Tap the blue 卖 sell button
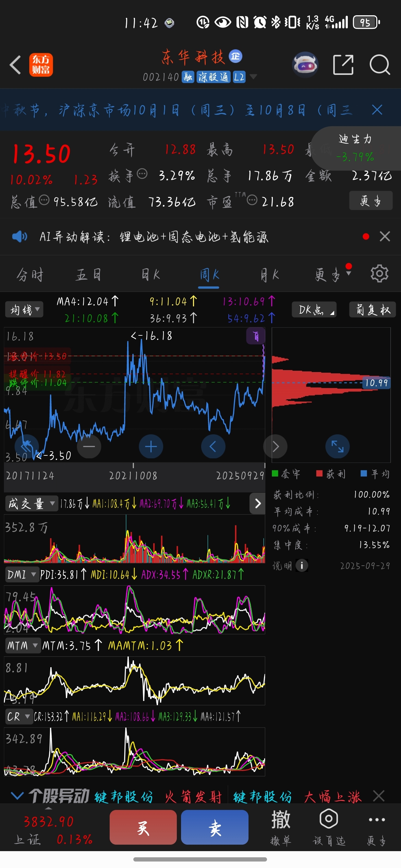 pos(215,827)
